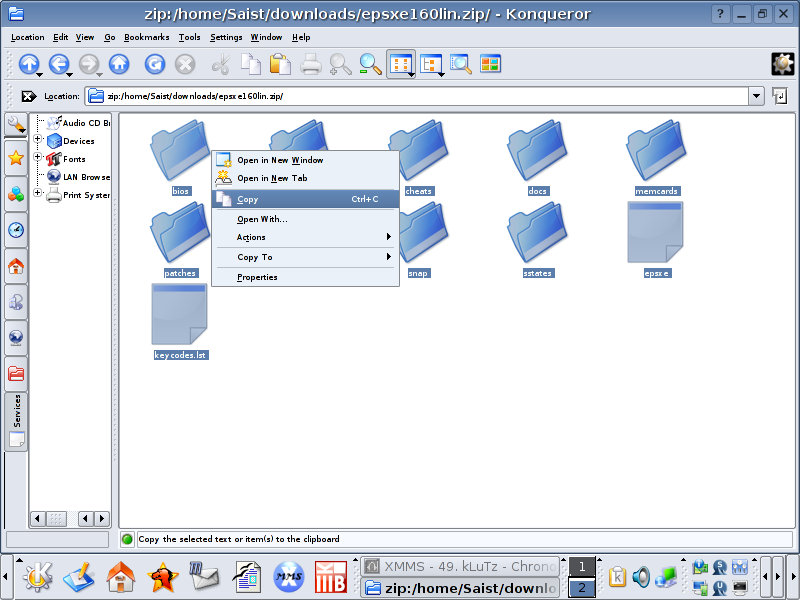
Task: Click the sidebar horizontal scrollbar right arrow
Action: (x=102, y=518)
